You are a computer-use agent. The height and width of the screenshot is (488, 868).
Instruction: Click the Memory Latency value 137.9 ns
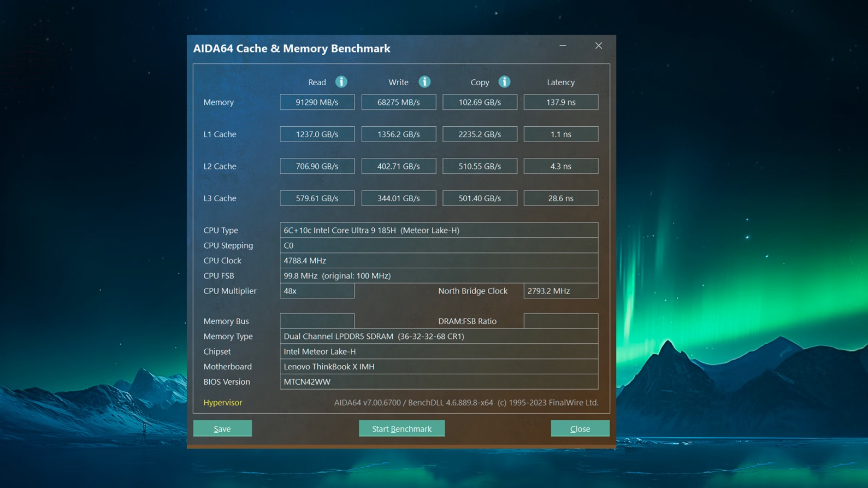(560, 102)
